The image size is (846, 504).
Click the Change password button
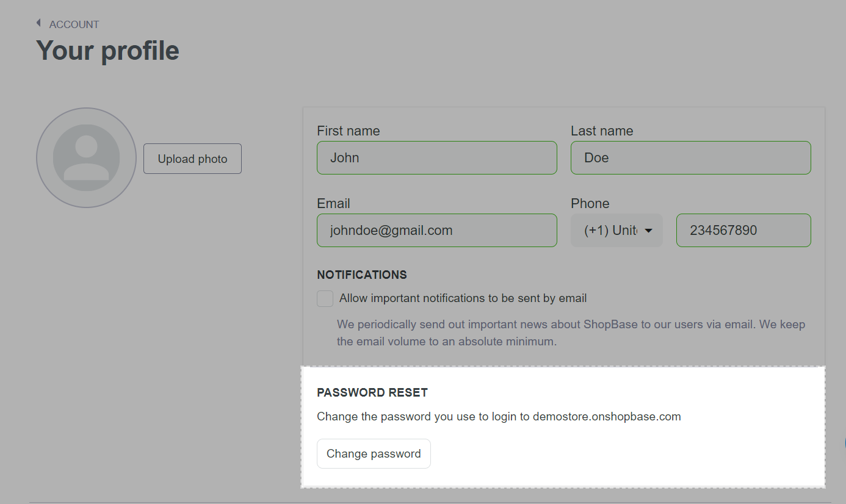click(374, 453)
